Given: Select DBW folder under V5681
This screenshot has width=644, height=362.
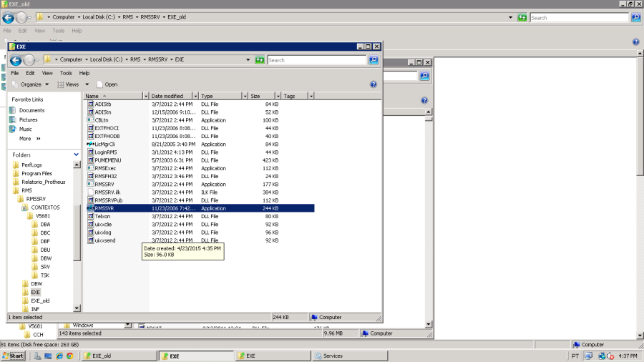Looking at the screenshot, I should tap(46, 258).
